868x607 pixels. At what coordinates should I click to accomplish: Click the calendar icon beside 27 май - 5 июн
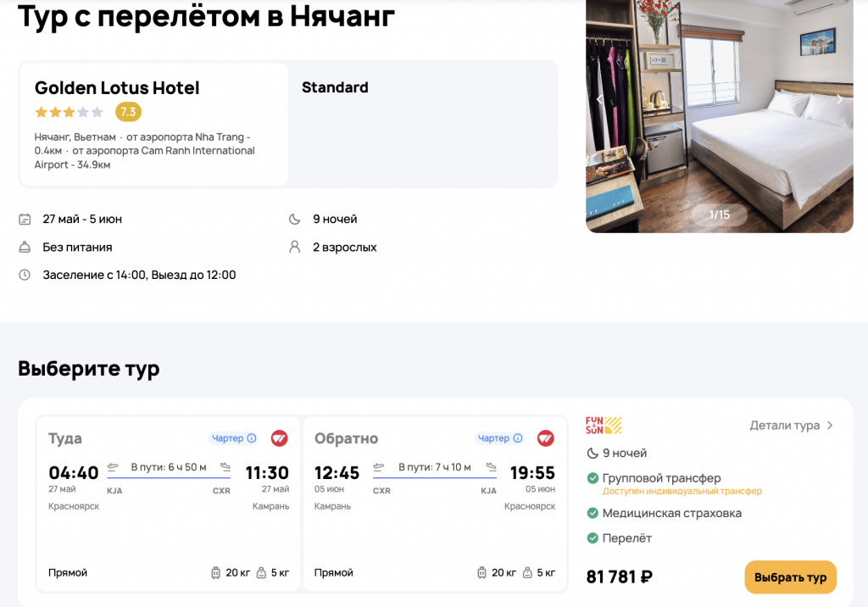pos(25,220)
